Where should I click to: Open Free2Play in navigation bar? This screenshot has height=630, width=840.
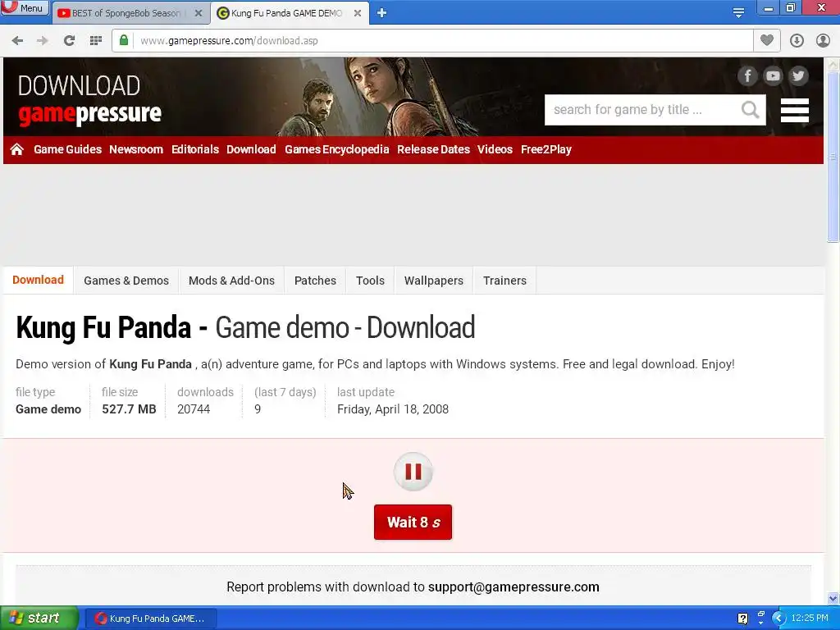(x=546, y=149)
